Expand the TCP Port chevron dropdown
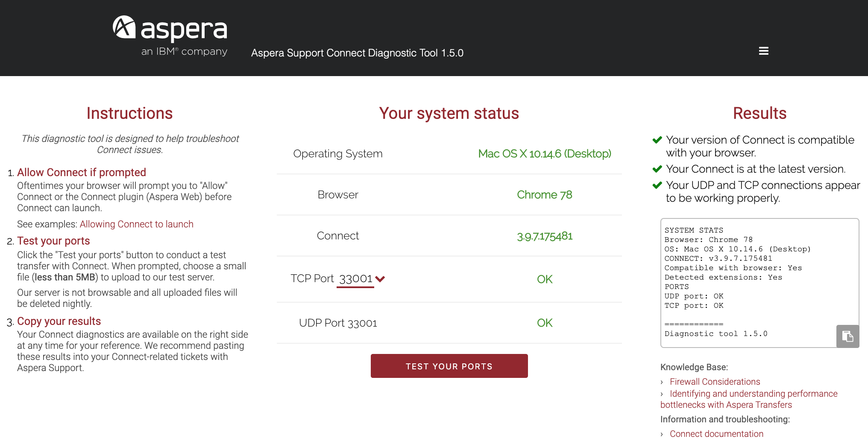The height and width of the screenshot is (448, 868). click(x=380, y=279)
